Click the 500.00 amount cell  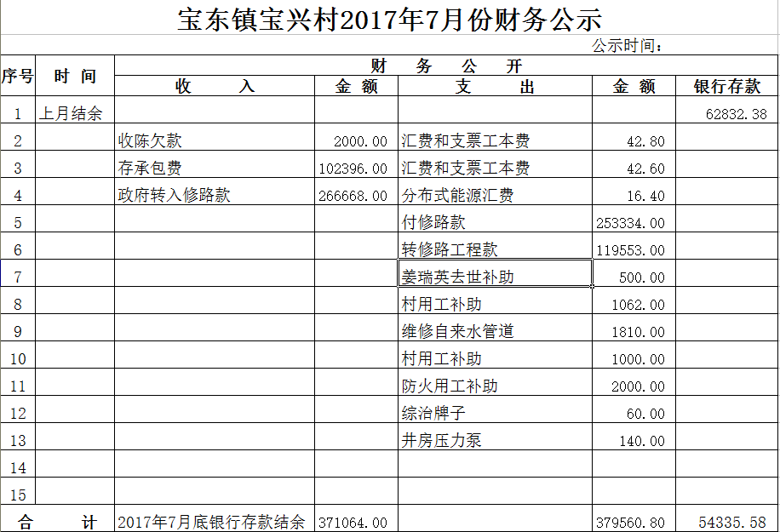tap(634, 273)
